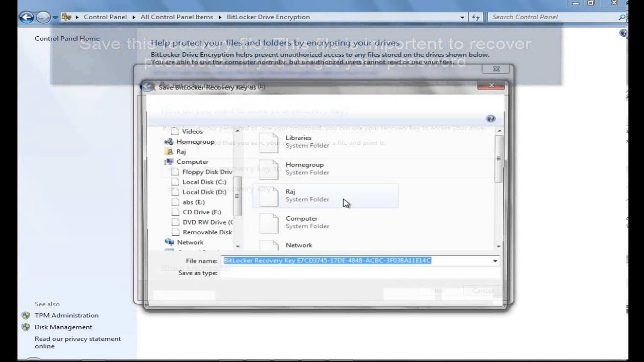The width and height of the screenshot is (644, 362).
Task: Click the Homegroup folder icon in file list
Action: [x=269, y=169]
